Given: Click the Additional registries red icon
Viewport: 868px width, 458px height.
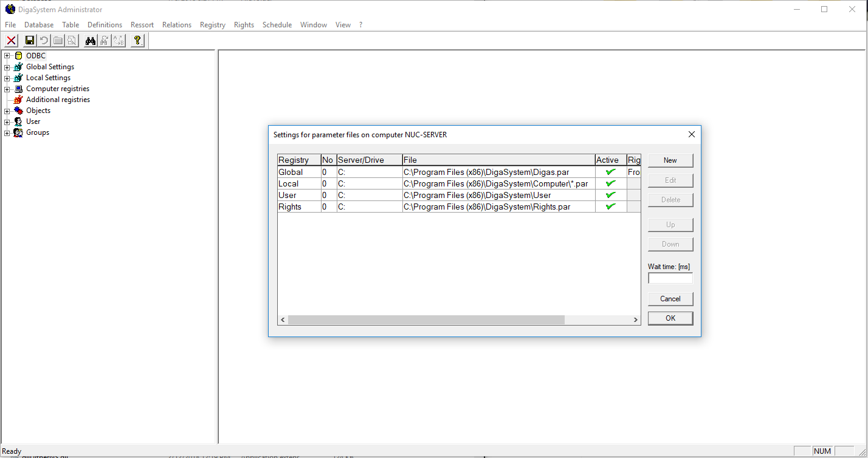Looking at the screenshot, I should click(x=18, y=100).
